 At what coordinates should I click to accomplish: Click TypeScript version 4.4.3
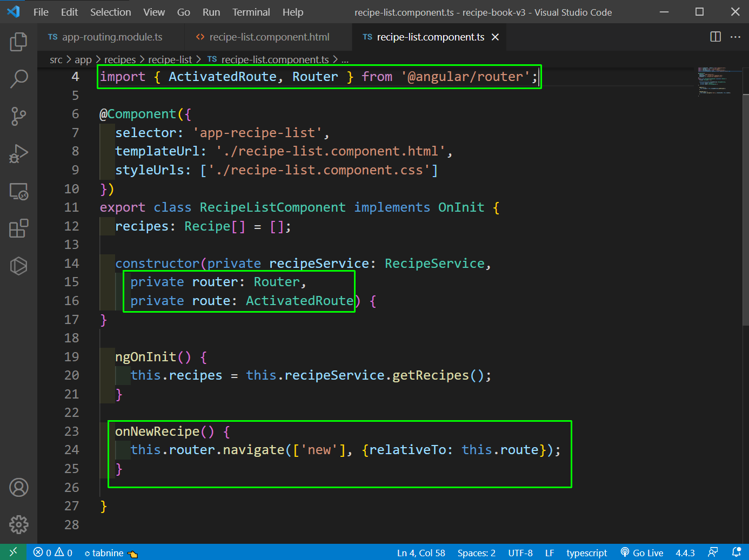pyautogui.click(x=685, y=552)
